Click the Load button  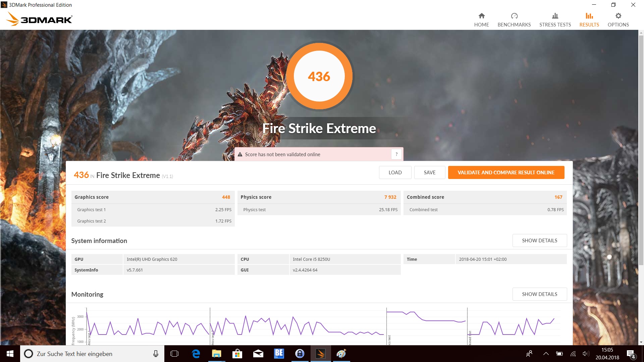[x=395, y=173]
